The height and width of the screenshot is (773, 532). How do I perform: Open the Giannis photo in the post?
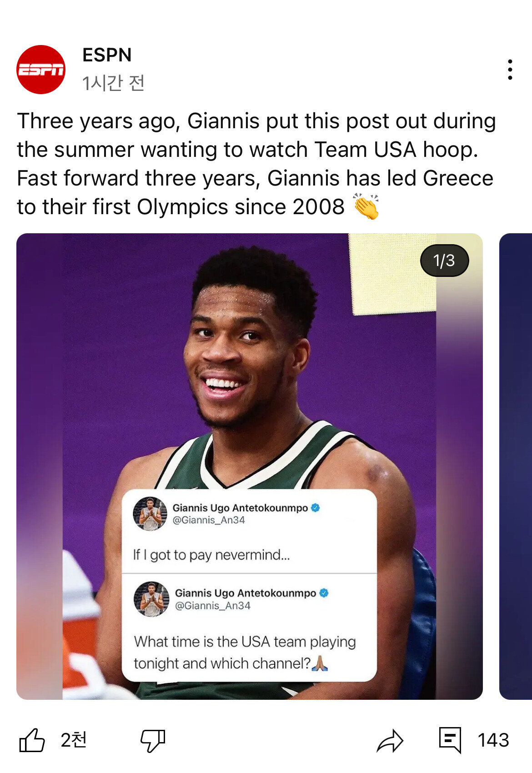[x=249, y=364]
